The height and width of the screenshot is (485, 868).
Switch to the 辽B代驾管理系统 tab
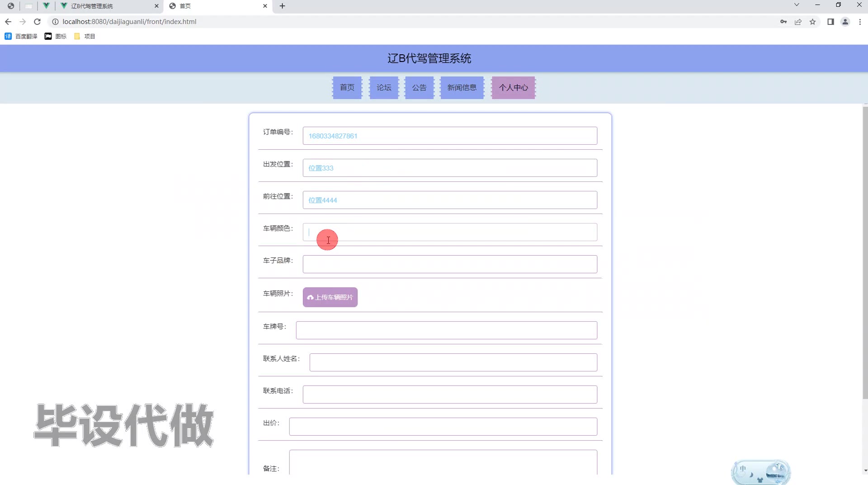pos(110,6)
